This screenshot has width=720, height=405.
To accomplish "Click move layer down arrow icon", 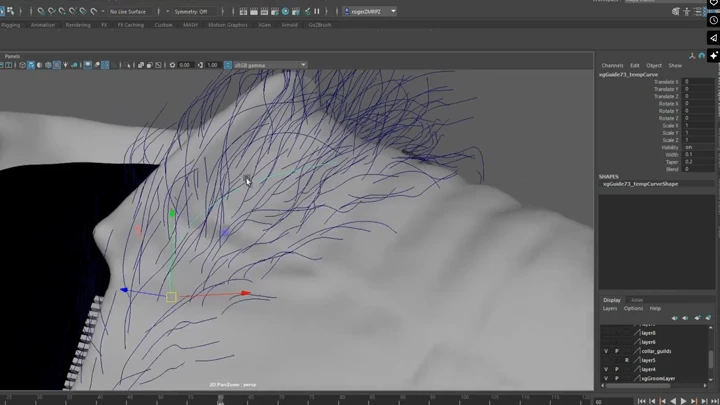I will coord(685,318).
